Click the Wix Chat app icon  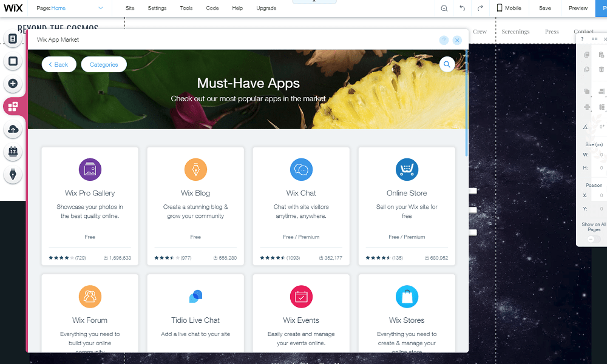(x=301, y=169)
